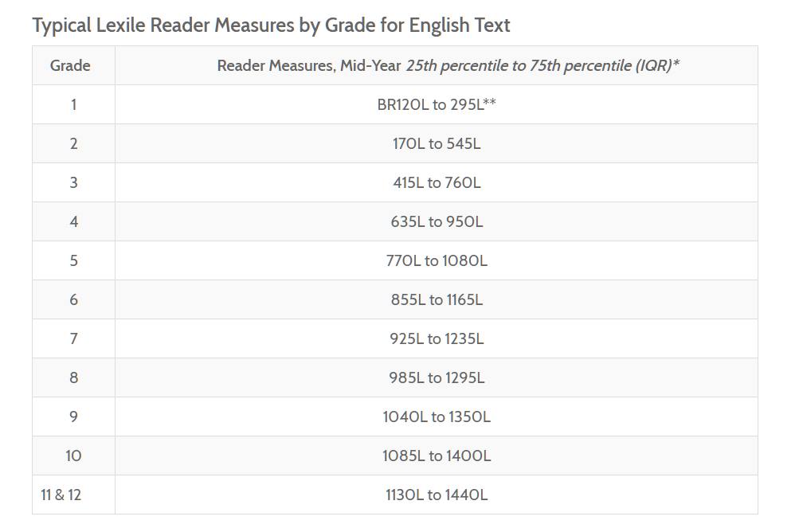Click the '170L to 545L' measure
The height and width of the screenshot is (532, 803).
(437, 143)
